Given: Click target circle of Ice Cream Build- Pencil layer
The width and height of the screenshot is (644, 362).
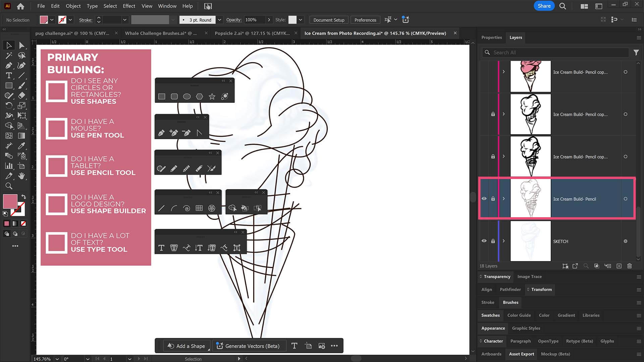Looking at the screenshot, I should click(626, 199).
